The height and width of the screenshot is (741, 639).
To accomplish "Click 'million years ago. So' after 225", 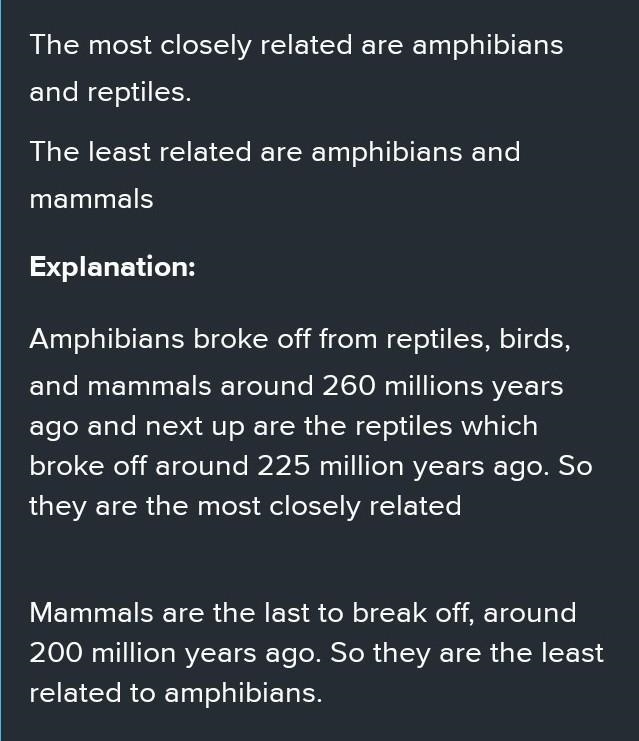I will 456,466.
